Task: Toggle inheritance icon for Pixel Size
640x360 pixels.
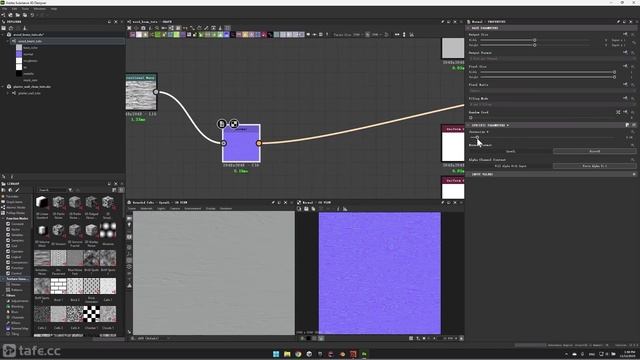Action: click(x=625, y=66)
